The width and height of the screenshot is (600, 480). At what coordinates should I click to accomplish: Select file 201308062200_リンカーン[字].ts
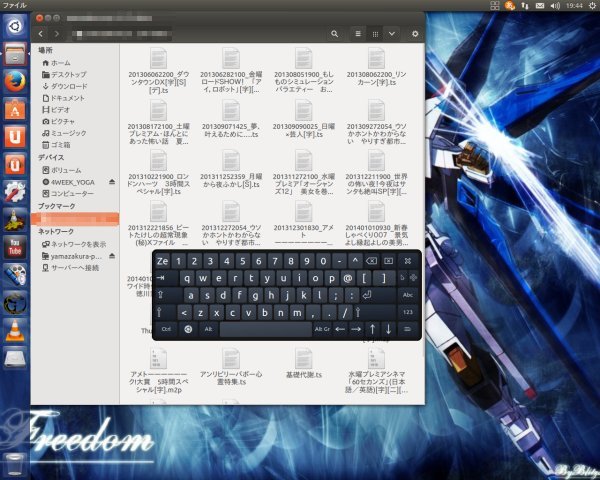click(376, 67)
